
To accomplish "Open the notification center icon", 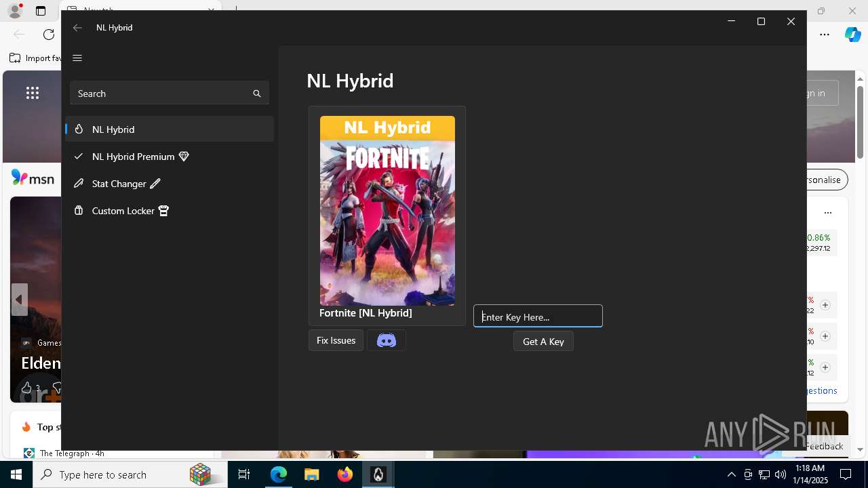I will pyautogui.click(x=846, y=474).
